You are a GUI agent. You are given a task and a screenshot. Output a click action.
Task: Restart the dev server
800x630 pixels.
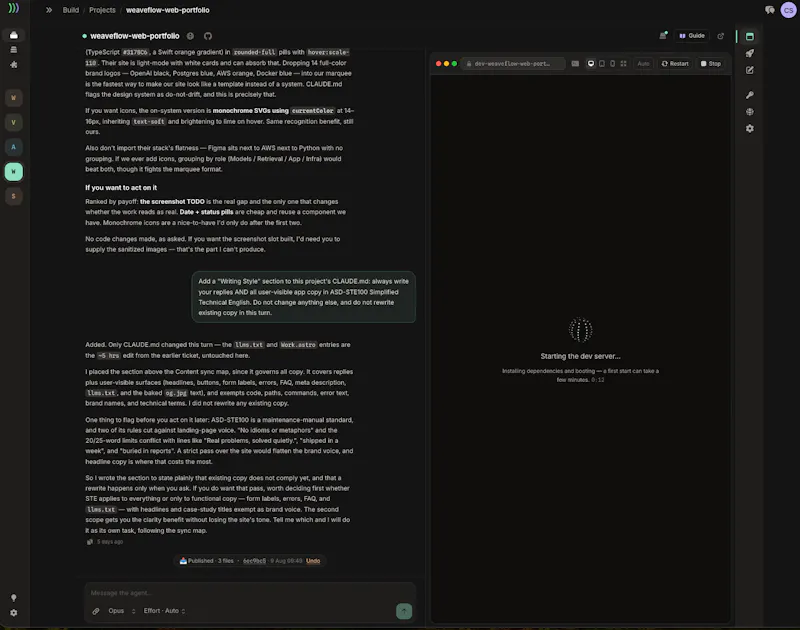[675, 64]
